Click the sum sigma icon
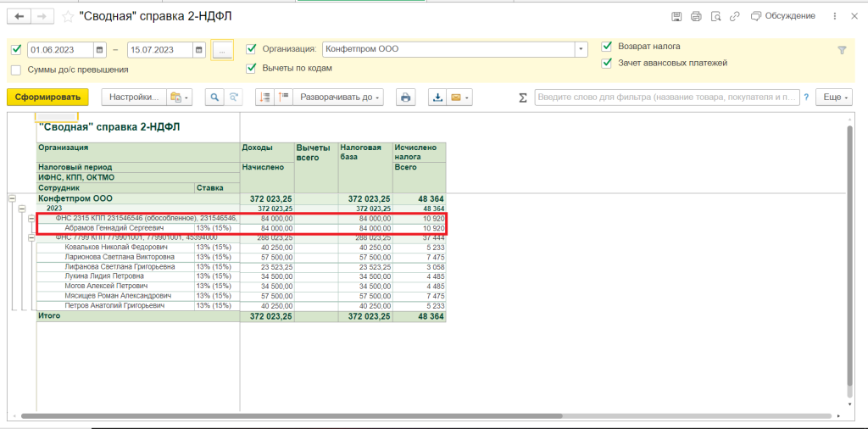 [523, 97]
